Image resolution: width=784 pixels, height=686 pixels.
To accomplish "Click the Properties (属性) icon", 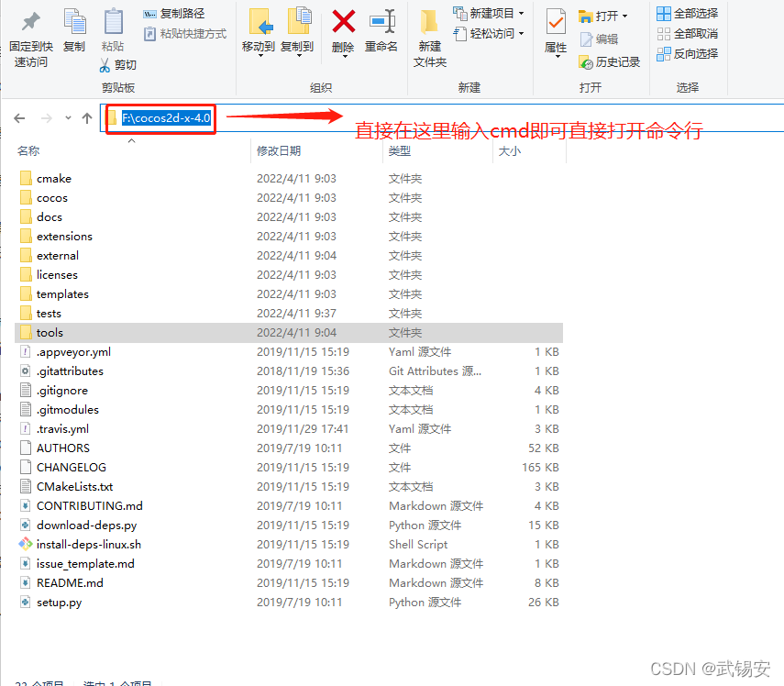I will click(x=556, y=23).
